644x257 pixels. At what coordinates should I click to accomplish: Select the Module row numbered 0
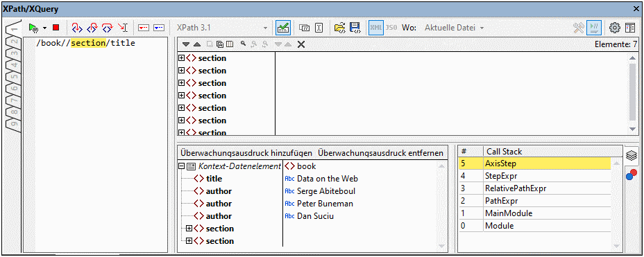coord(534,226)
